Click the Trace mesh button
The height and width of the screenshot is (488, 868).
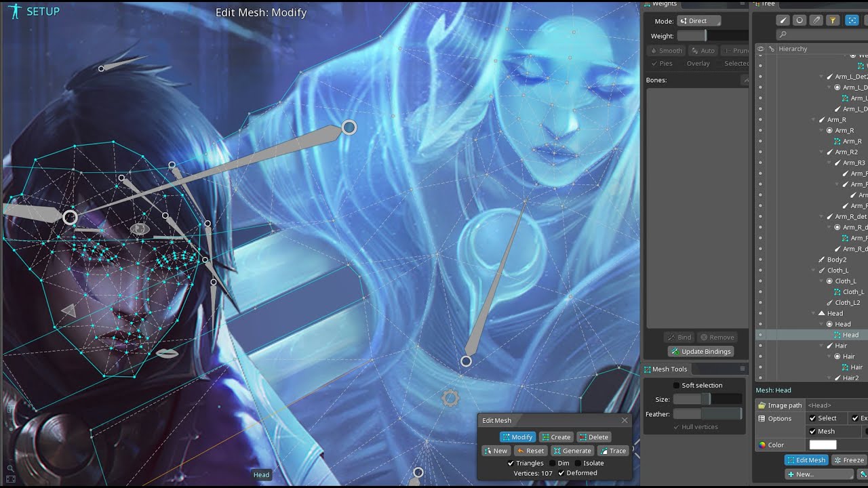613,451
